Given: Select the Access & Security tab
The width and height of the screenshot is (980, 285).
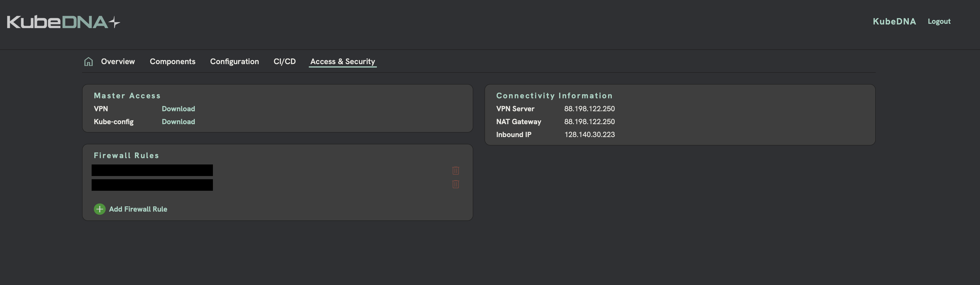Looking at the screenshot, I should click(342, 61).
